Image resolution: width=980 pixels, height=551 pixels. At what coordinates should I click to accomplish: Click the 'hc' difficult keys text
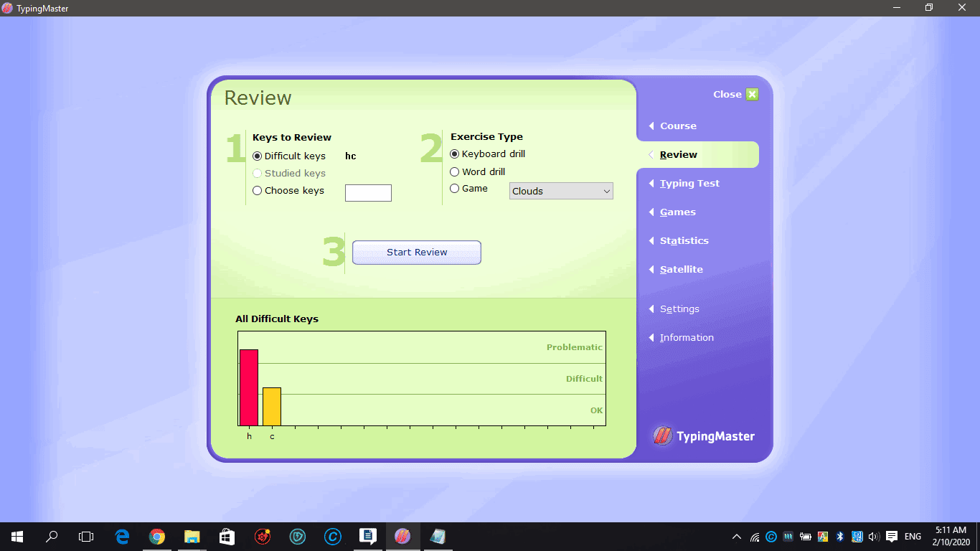[351, 156]
